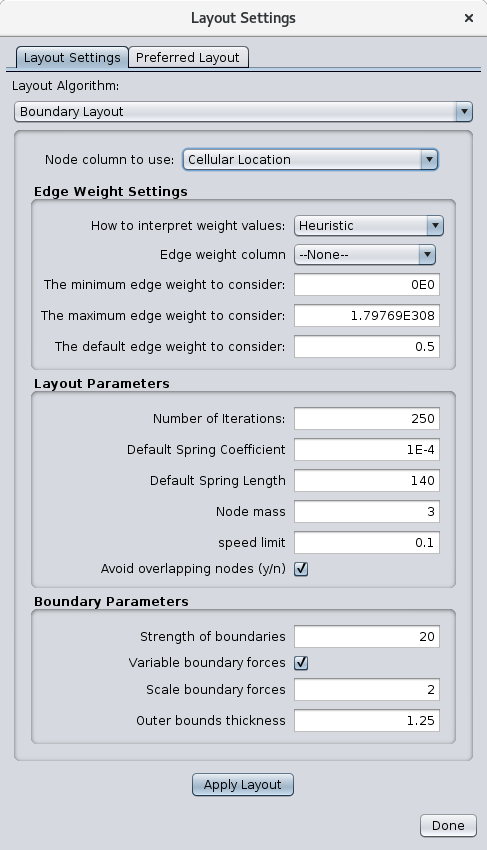This screenshot has height=850, width=487.
Task: Select the Layout Settings tab
Action: (x=72, y=57)
